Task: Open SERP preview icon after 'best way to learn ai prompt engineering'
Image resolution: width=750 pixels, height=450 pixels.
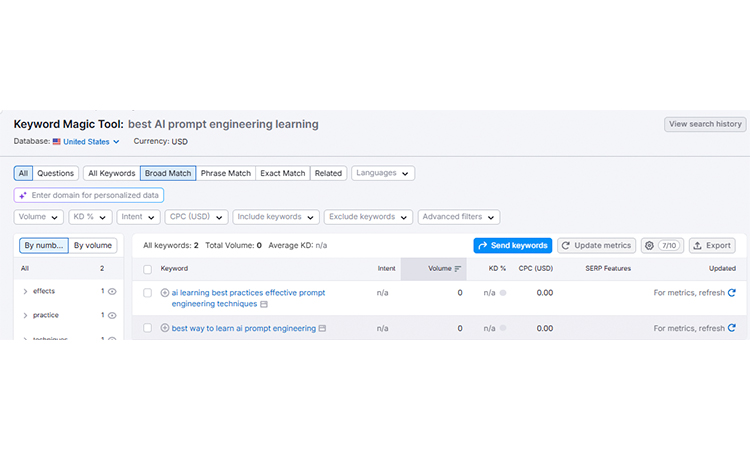Action: coord(322,329)
